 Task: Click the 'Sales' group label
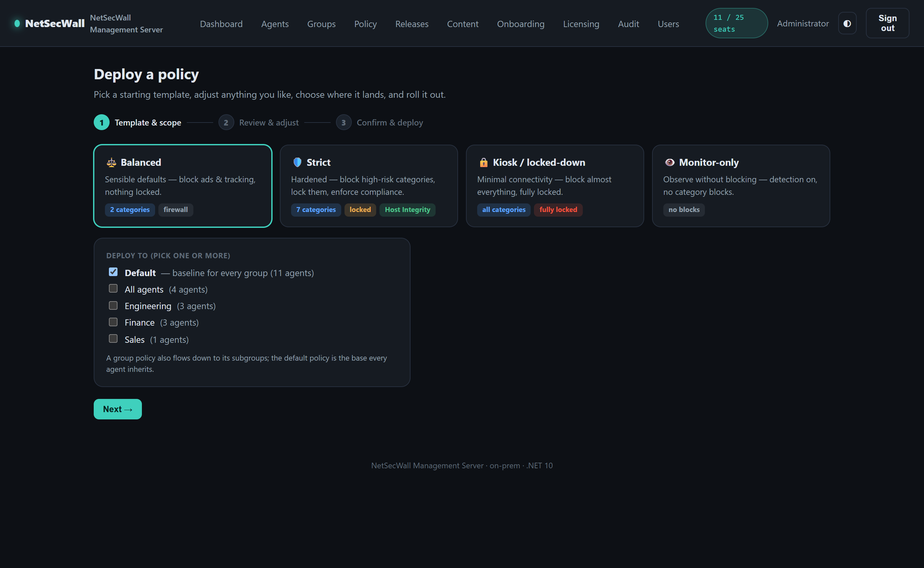pos(134,339)
